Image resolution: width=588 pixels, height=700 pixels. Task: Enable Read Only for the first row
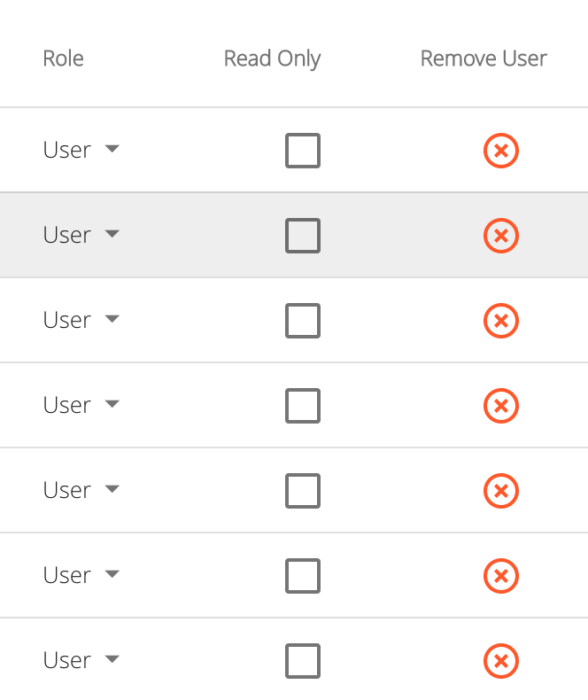tap(303, 151)
